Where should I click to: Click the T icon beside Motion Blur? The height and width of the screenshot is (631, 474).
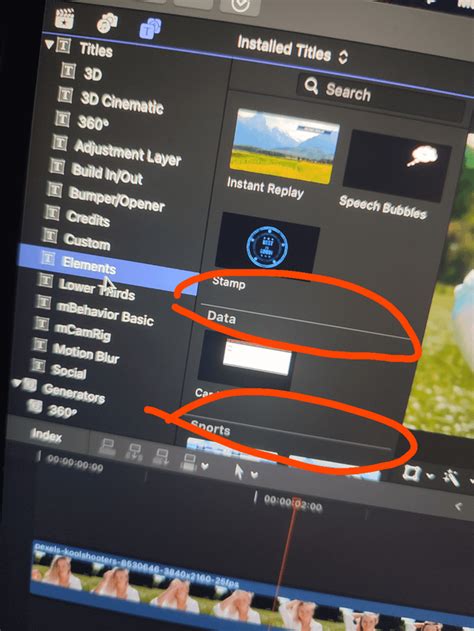pos(39,343)
